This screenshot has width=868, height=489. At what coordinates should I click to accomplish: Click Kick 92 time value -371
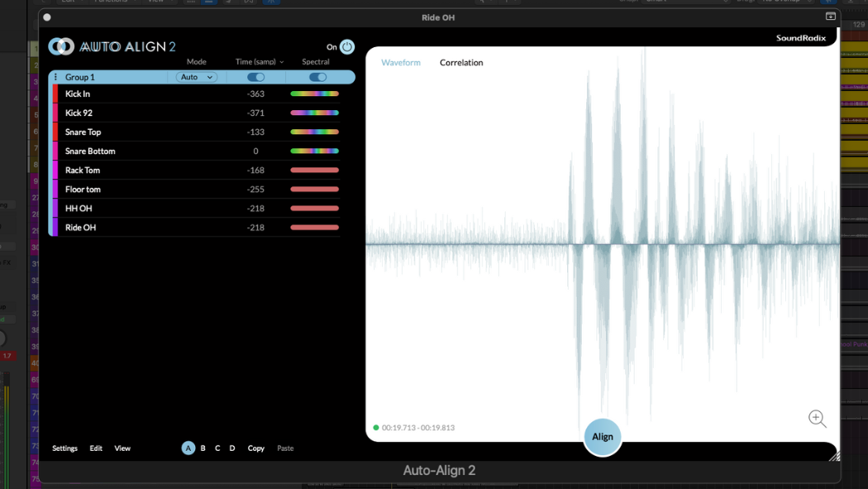255,113
